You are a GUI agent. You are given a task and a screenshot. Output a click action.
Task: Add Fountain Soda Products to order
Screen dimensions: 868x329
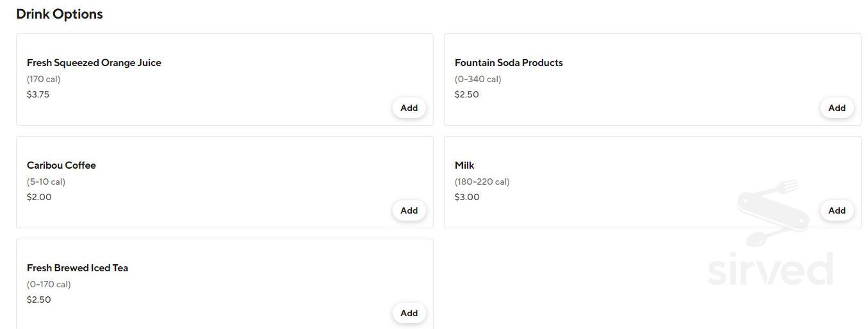[x=837, y=108]
